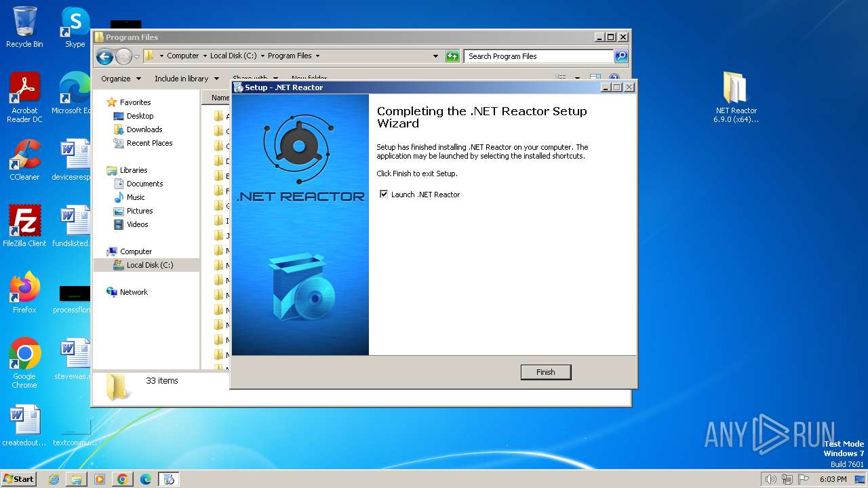Launch Acrobat Reader DC desktop shortcut
The width and height of the screenshot is (868, 488).
click(x=24, y=98)
